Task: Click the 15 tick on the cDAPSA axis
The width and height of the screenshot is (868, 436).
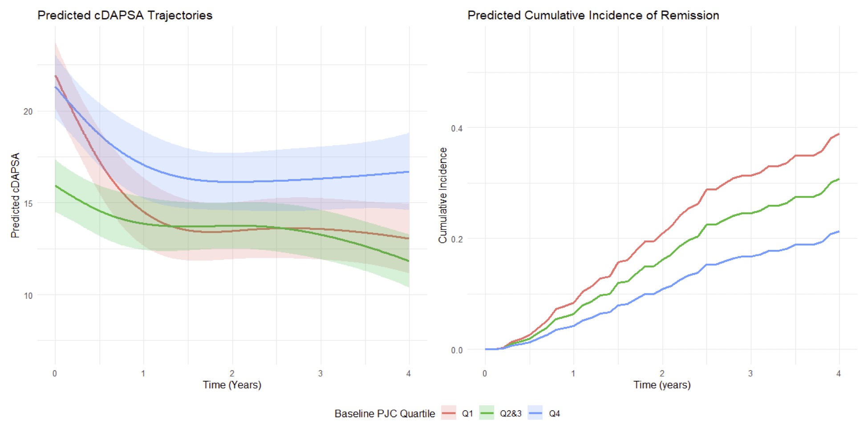Action: tap(28, 204)
